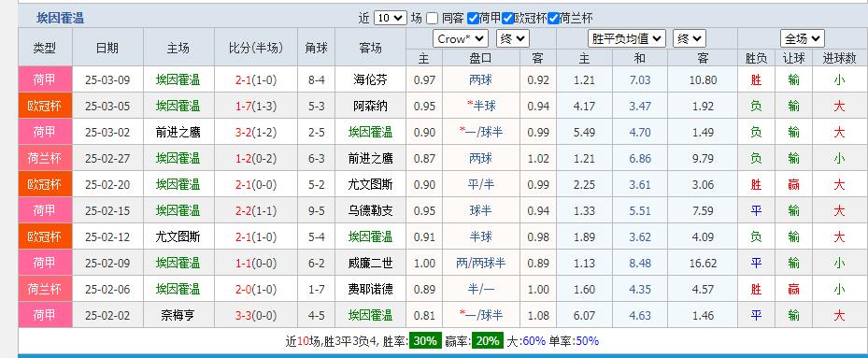Click 阿森纳 away team link
Image resolution: width=868 pixels, height=358 pixels.
pos(370,106)
